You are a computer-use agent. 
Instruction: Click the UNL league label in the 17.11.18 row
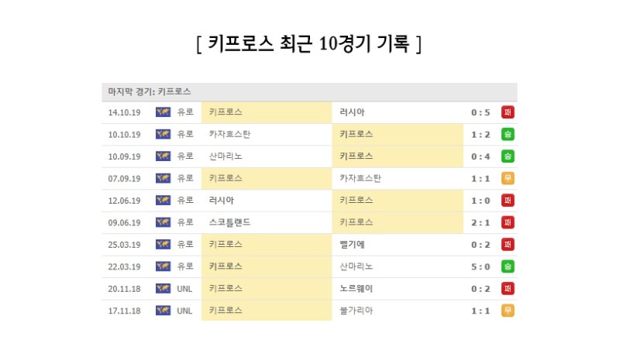pyautogui.click(x=184, y=311)
